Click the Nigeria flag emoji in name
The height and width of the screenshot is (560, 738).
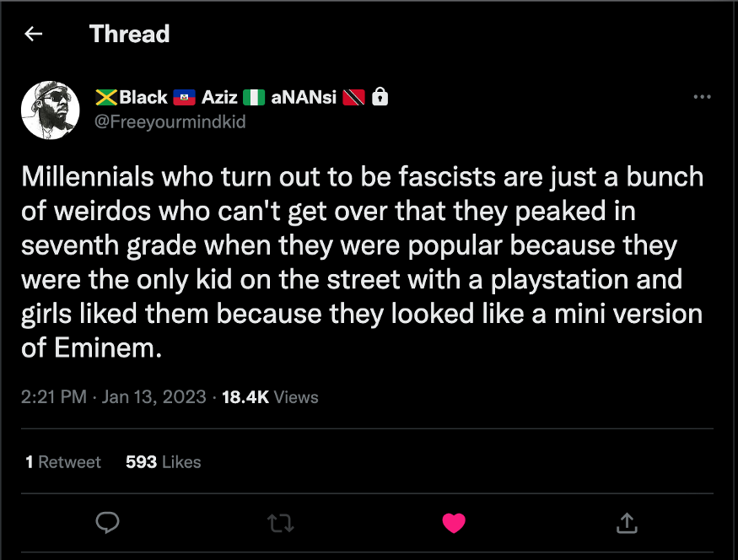[254, 97]
